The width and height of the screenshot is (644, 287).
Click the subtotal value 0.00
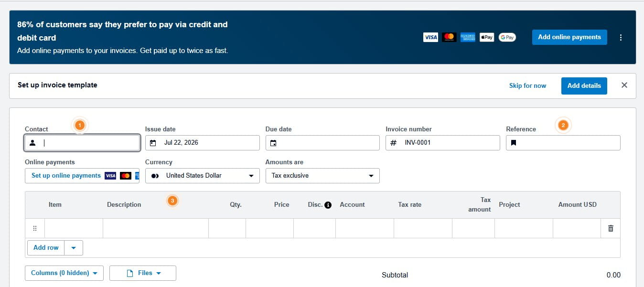click(x=613, y=275)
